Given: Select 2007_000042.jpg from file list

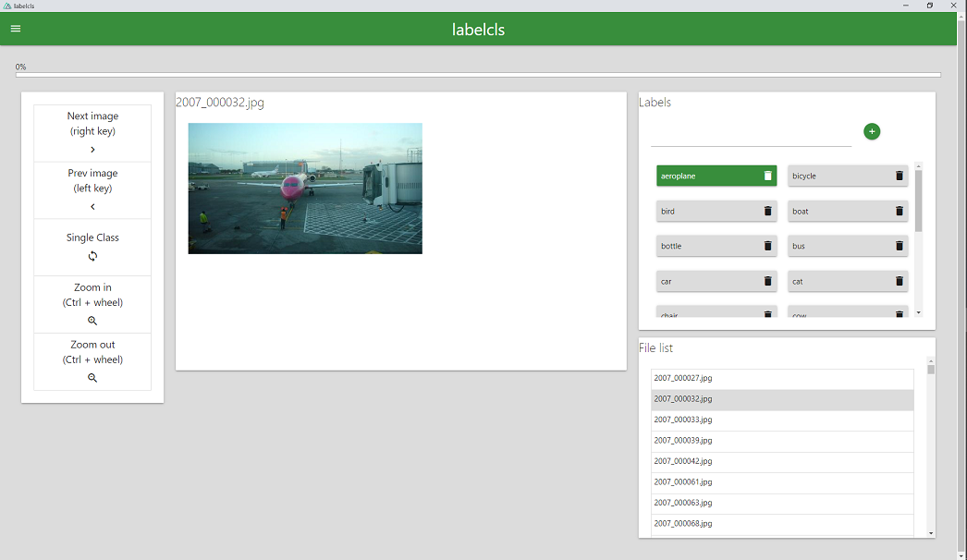Looking at the screenshot, I should (782, 461).
